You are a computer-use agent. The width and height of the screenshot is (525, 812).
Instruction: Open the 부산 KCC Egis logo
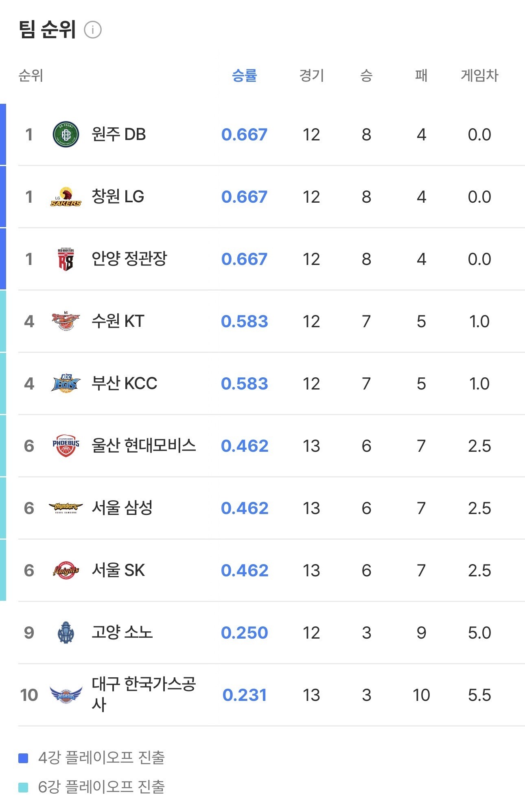[x=66, y=383]
